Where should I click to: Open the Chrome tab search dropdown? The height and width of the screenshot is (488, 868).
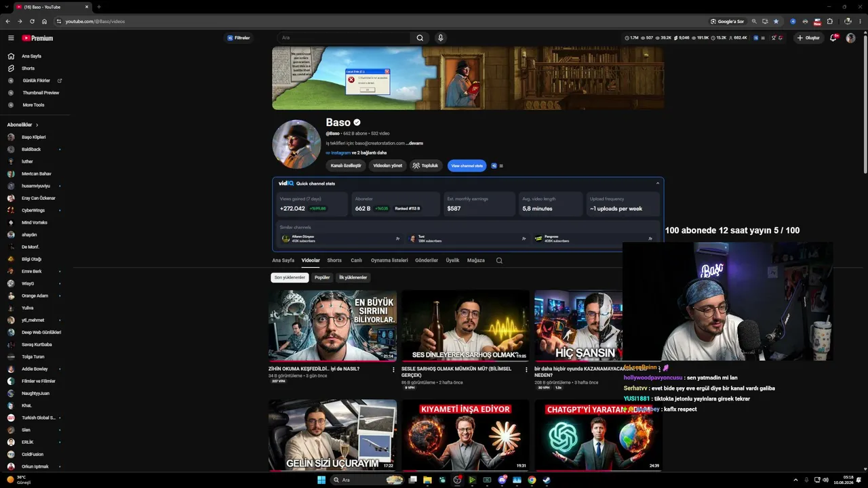7,7
